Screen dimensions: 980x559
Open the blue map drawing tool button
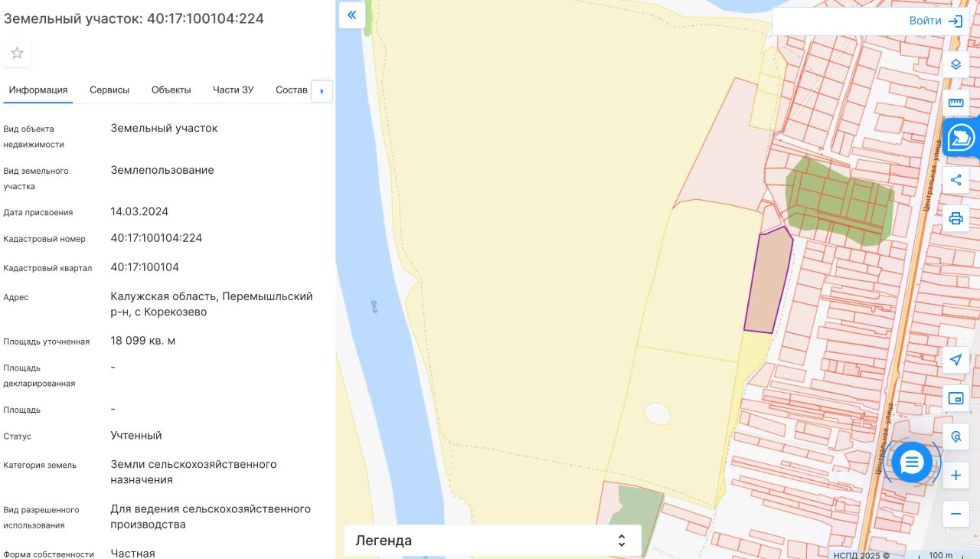coord(961,139)
